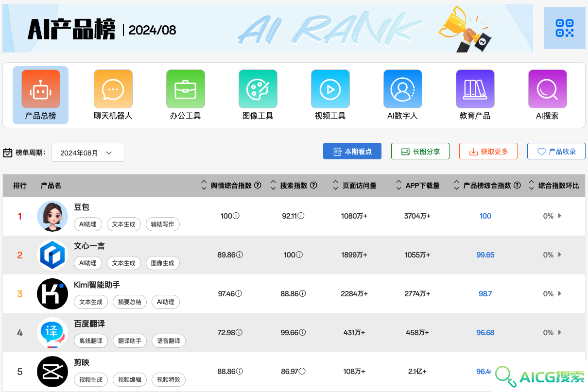This screenshot has height=392, width=588.
Task: Click info icon beside 文心一言's 89.86 score
Action: (x=240, y=255)
